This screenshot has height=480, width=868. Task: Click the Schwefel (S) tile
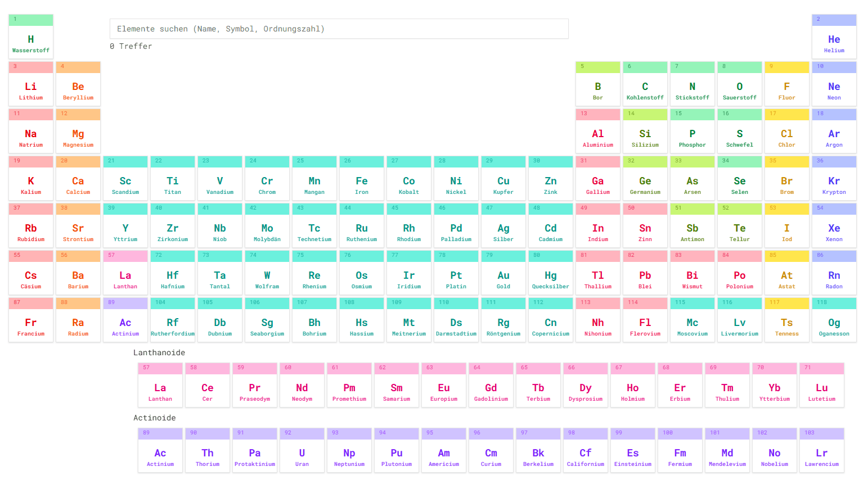coord(740,131)
